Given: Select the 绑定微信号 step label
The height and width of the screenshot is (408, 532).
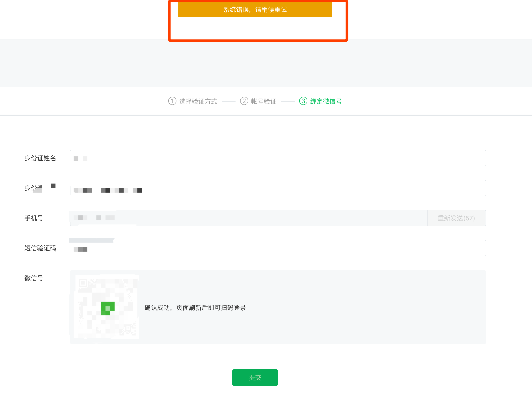Looking at the screenshot, I should coord(326,102).
